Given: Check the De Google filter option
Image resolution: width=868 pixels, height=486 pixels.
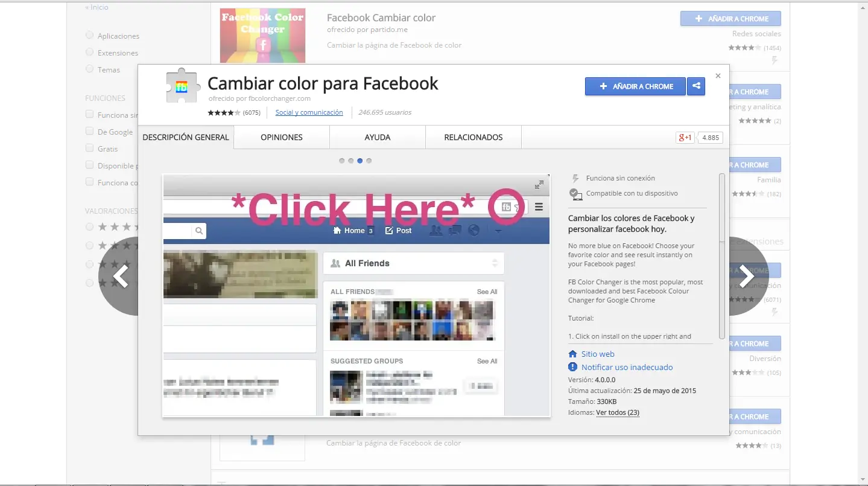Looking at the screenshot, I should [89, 132].
